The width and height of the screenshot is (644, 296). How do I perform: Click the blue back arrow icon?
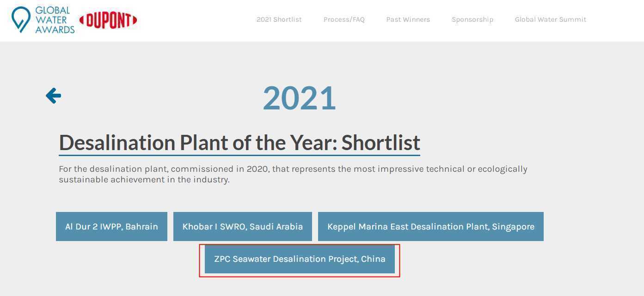pyautogui.click(x=53, y=96)
